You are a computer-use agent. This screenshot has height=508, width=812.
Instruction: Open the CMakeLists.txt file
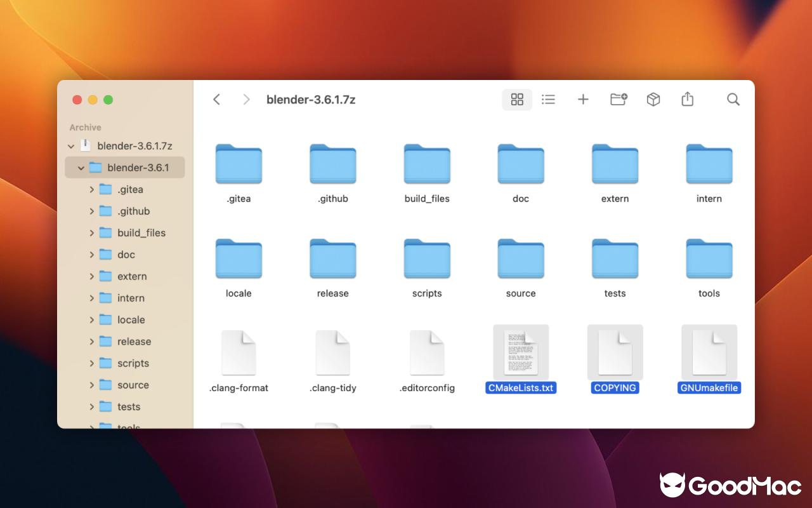point(521,352)
